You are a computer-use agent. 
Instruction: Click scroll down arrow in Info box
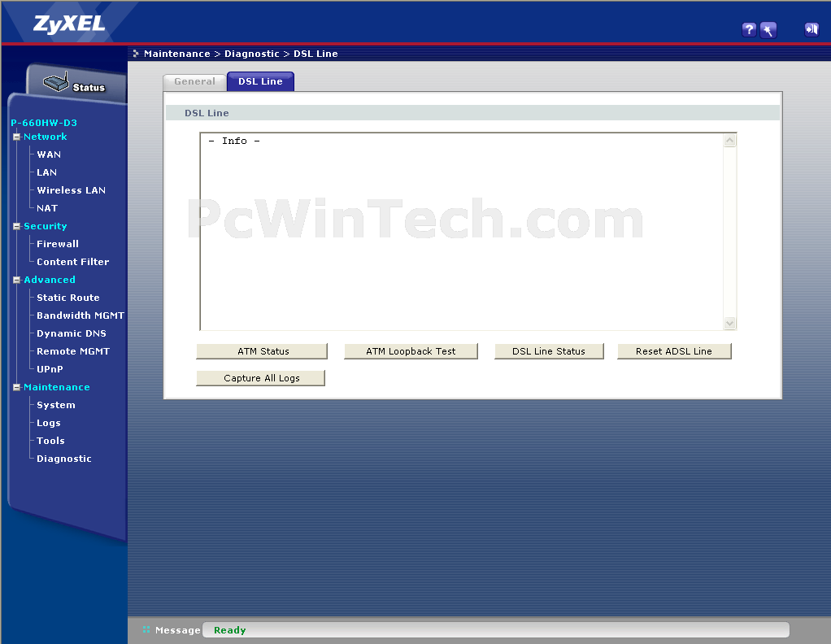730,323
